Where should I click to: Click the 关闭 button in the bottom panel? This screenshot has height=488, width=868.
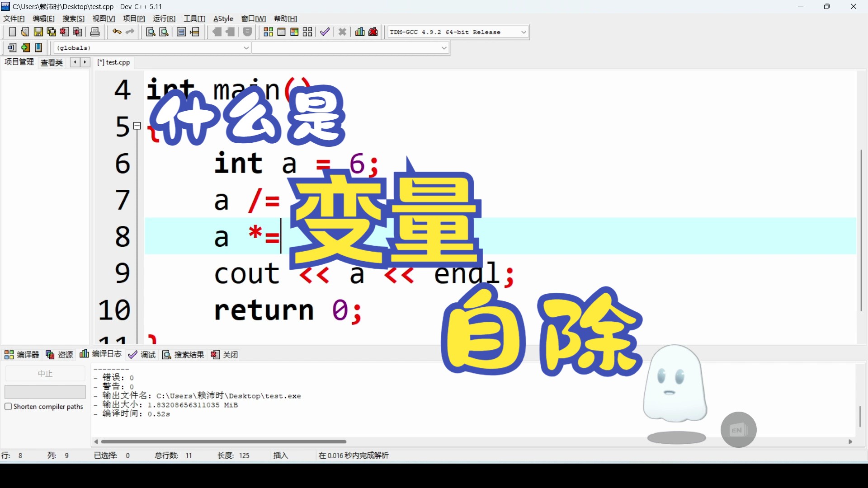tap(225, 355)
